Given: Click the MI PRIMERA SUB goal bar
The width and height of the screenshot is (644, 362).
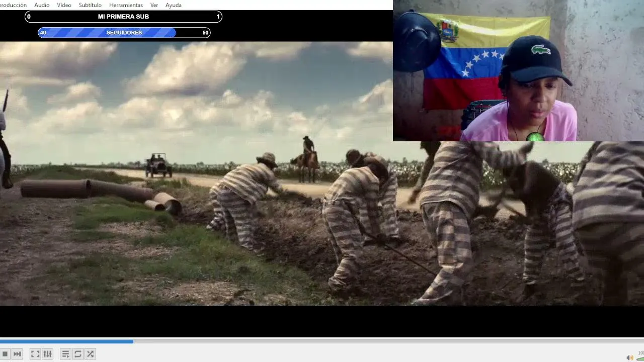Looking at the screenshot, I should pos(123,17).
